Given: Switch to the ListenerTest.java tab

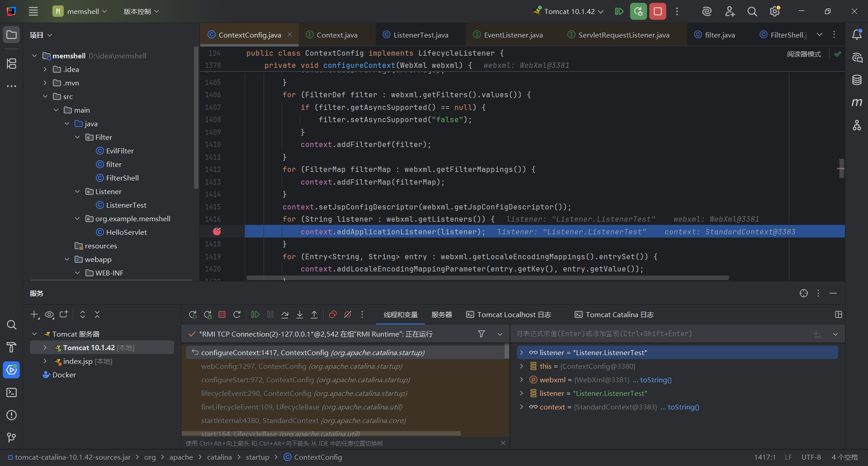Looking at the screenshot, I should tap(420, 35).
